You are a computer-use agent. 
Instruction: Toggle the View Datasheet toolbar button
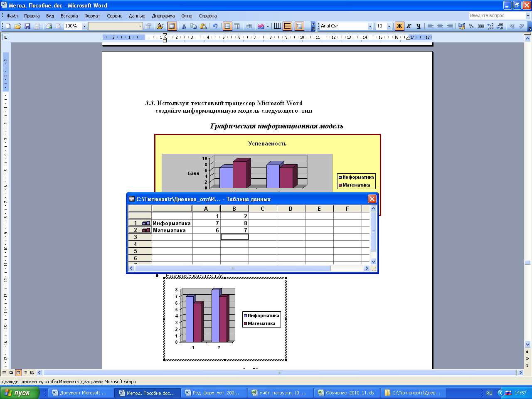172,26
